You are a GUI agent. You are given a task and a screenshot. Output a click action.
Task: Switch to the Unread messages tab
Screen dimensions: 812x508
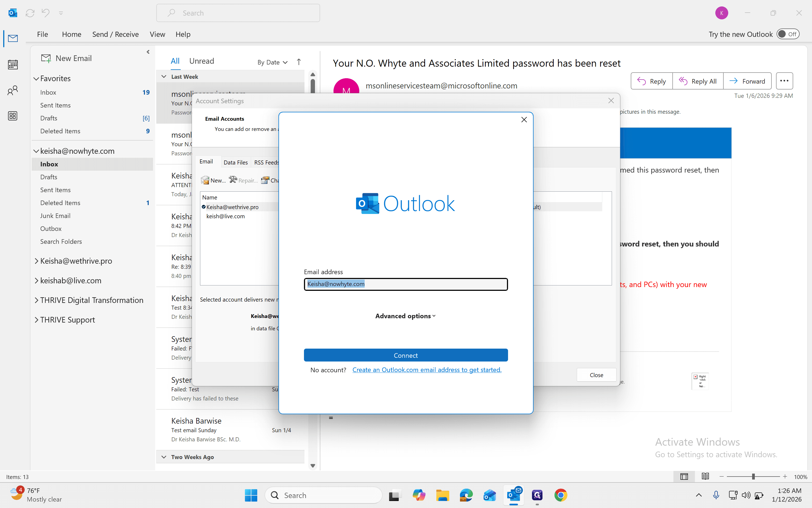pyautogui.click(x=201, y=61)
